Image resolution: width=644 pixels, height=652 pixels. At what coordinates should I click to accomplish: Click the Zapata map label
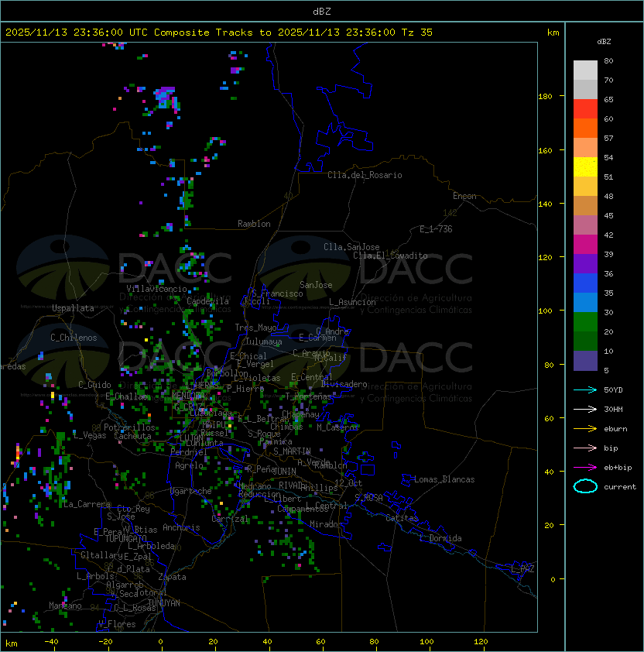(172, 577)
